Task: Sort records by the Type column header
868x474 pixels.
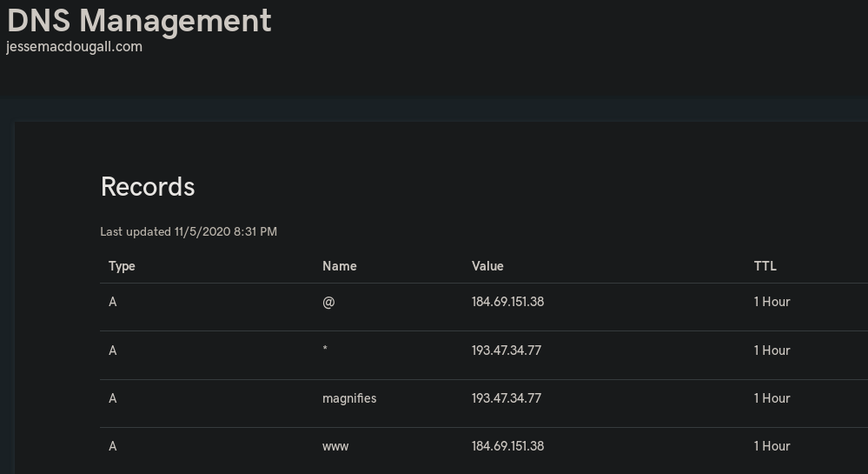Action: (x=122, y=267)
